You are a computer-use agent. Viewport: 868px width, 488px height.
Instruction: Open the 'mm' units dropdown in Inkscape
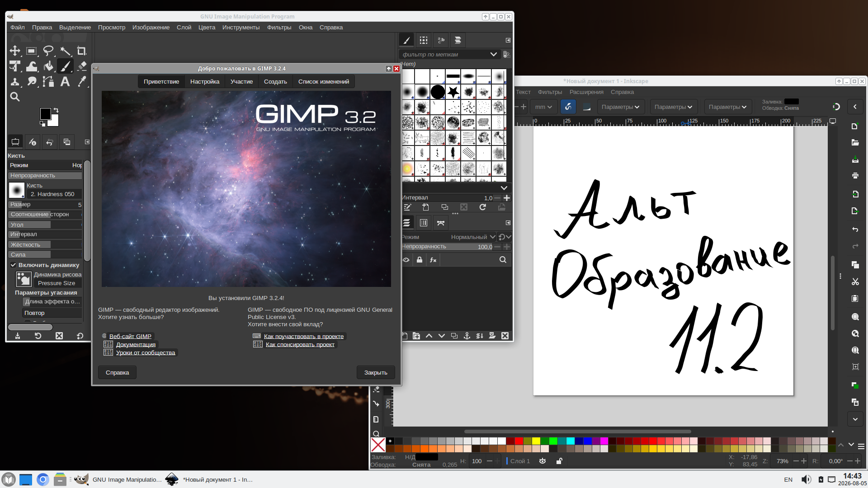[x=543, y=107]
